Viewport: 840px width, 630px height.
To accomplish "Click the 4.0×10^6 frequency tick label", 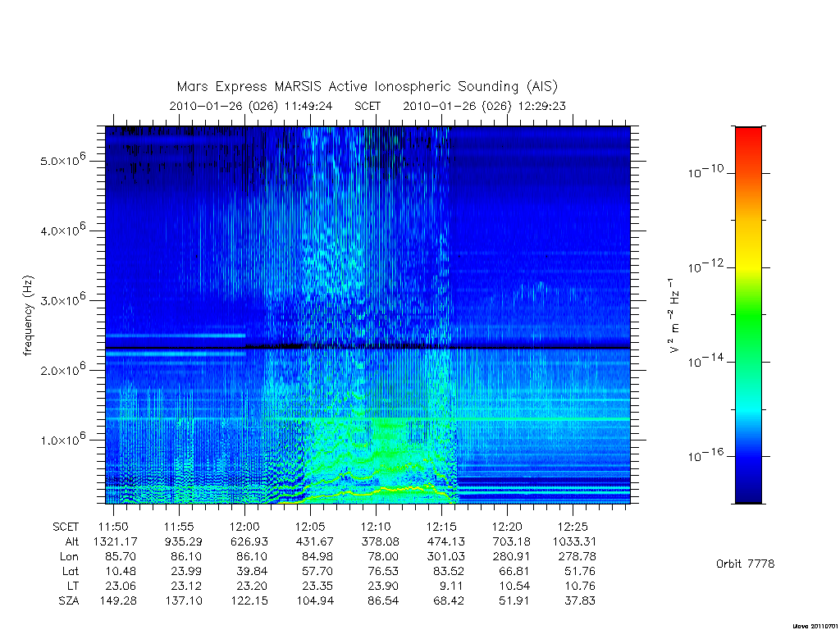I will point(62,230).
